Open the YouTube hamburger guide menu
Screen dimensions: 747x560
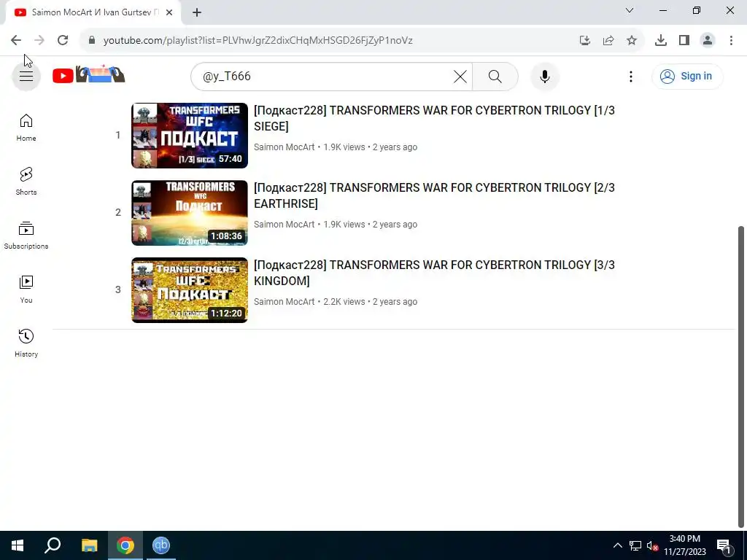click(26, 76)
